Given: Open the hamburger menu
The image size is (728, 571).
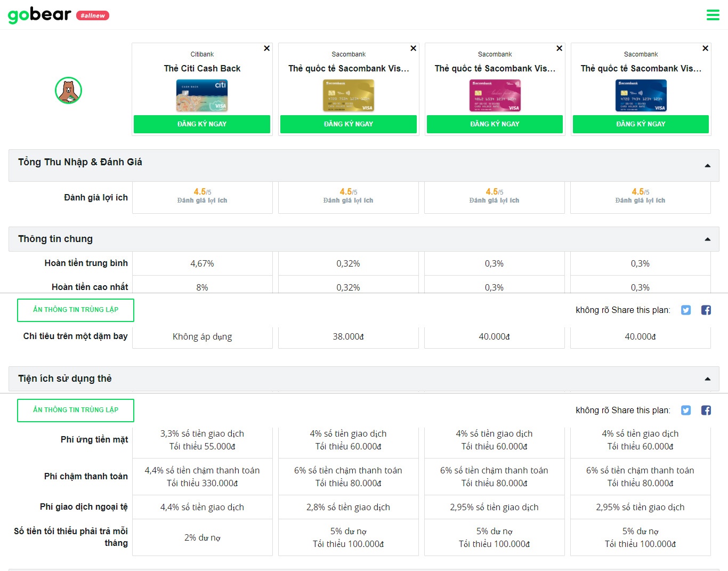Looking at the screenshot, I should tap(713, 15).
